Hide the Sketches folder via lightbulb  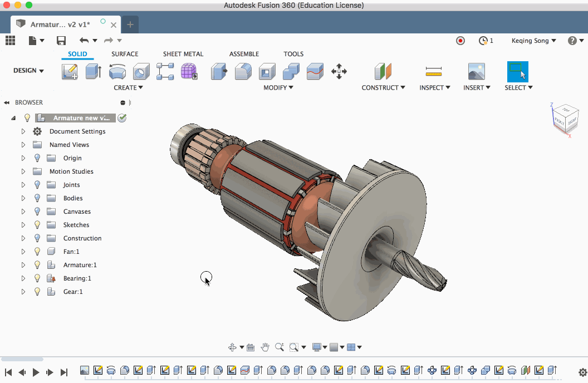[x=37, y=225]
